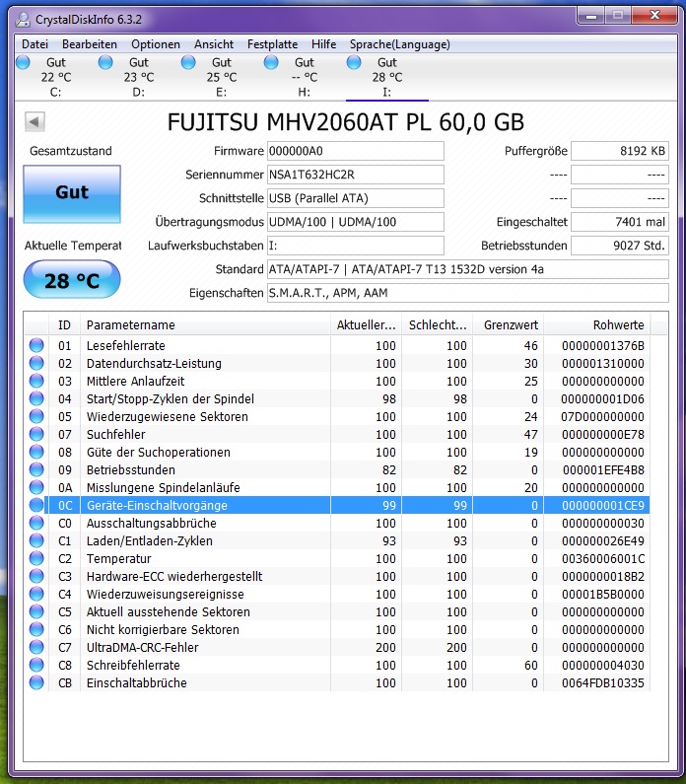The image size is (686, 784).
Task: Click status orb for Lesefehlerrate row
Action: (x=36, y=345)
